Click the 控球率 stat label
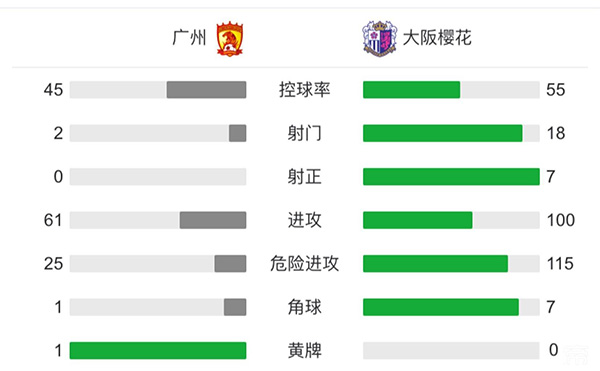Viewport: 600px width, 371px height. click(x=304, y=90)
